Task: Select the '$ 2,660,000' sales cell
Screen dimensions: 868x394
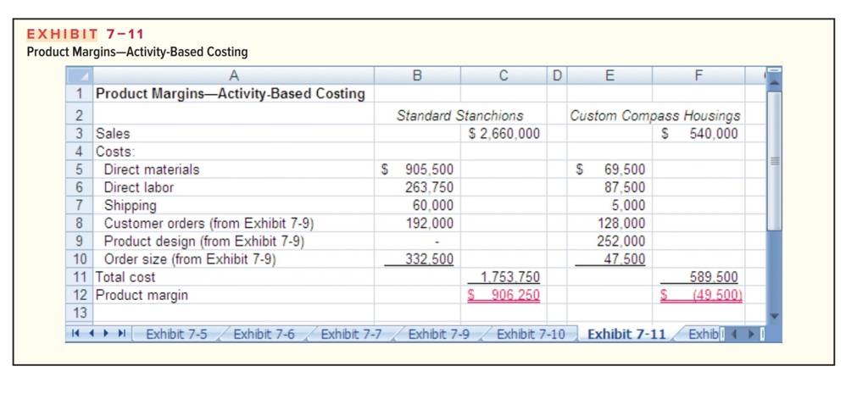Action: click(504, 133)
